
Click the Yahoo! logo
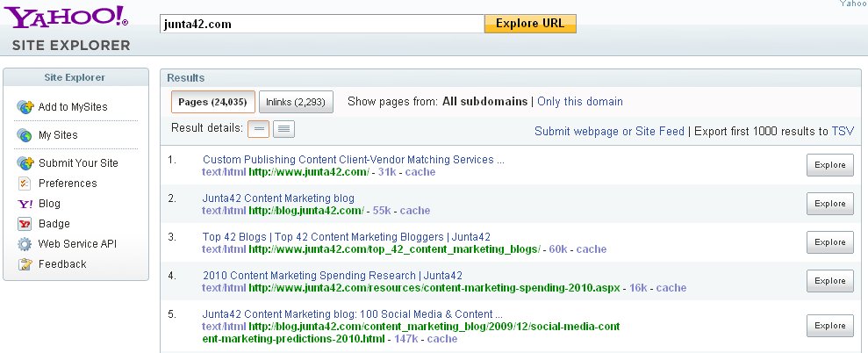[x=67, y=18]
